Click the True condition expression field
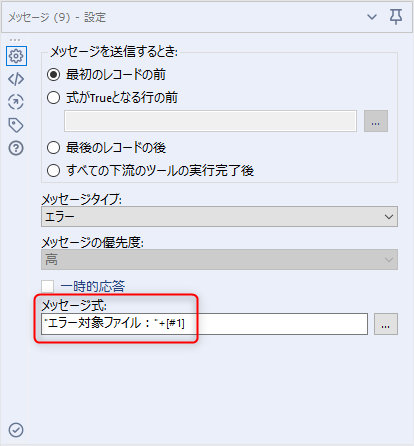Screen dimensions: 414x446 coord(210,121)
